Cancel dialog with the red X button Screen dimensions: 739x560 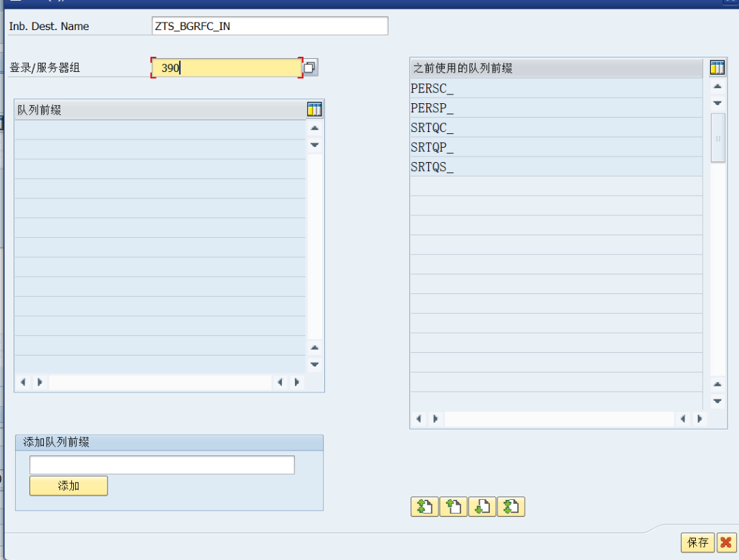pos(726,543)
